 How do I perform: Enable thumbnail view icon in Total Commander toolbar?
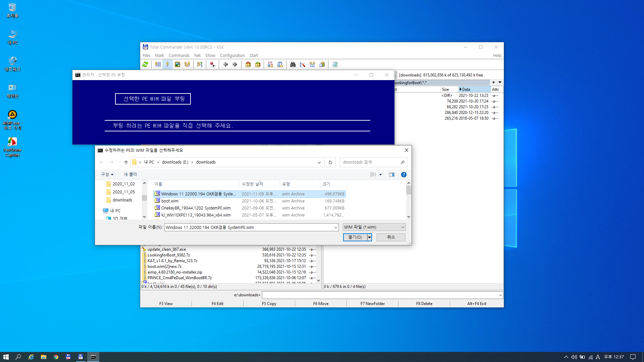[x=177, y=64]
